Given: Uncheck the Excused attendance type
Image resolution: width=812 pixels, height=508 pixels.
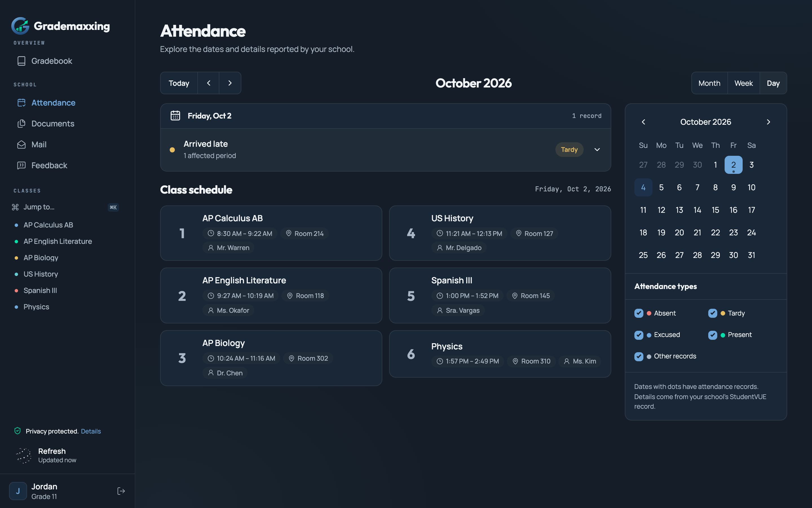Looking at the screenshot, I should 639,335.
